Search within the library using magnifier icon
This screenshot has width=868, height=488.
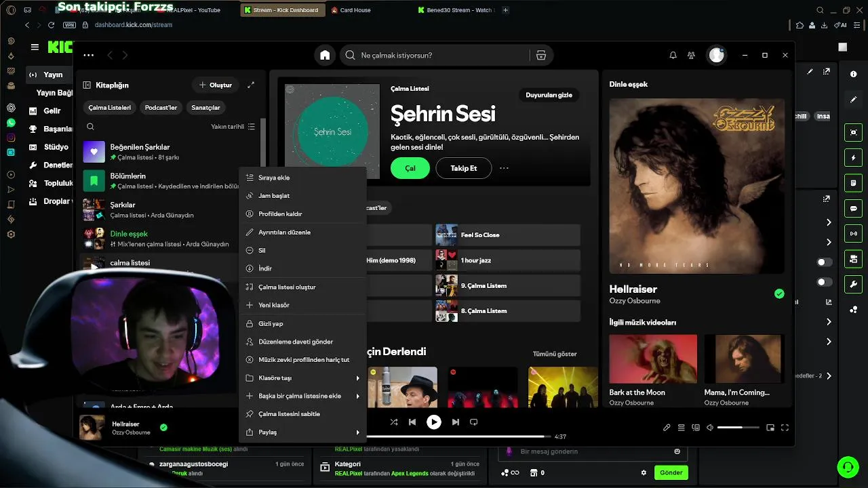pyautogui.click(x=90, y=126)
